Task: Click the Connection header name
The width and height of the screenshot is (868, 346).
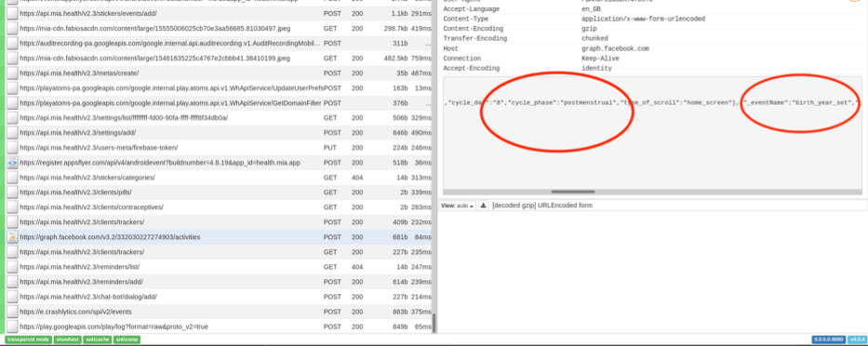Action: coord(462,59)
